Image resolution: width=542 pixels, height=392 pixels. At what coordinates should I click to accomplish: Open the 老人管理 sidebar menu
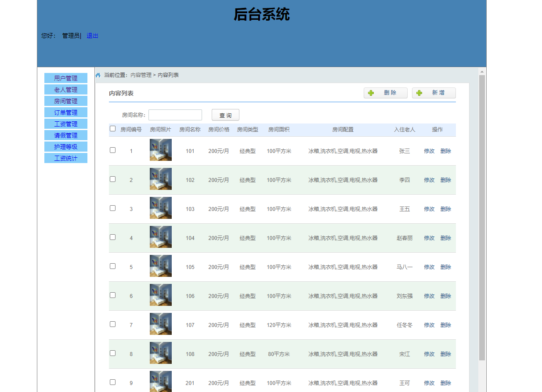[x=65, y=89]
